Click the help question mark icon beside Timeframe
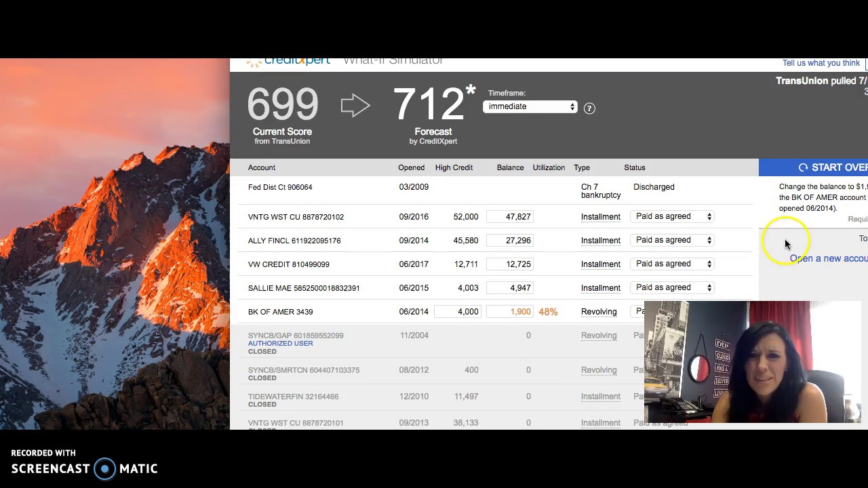The image size is (868, 488). point(589,108)
